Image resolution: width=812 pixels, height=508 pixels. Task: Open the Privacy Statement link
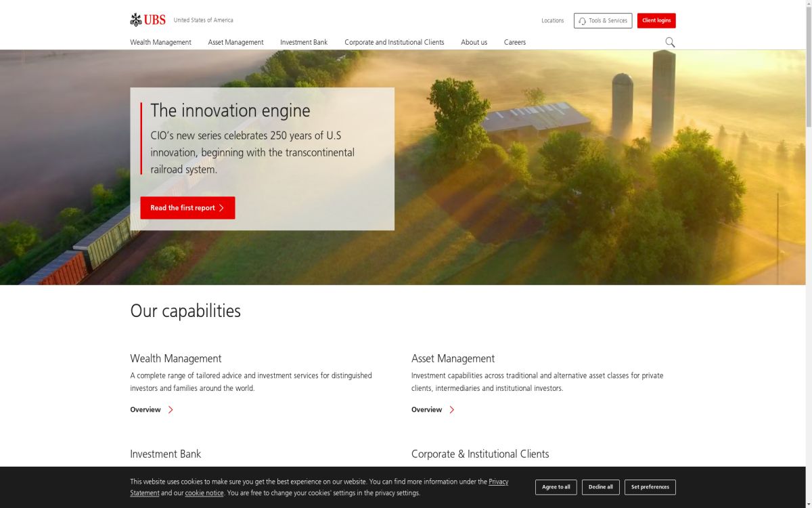(x=498, y=482)
